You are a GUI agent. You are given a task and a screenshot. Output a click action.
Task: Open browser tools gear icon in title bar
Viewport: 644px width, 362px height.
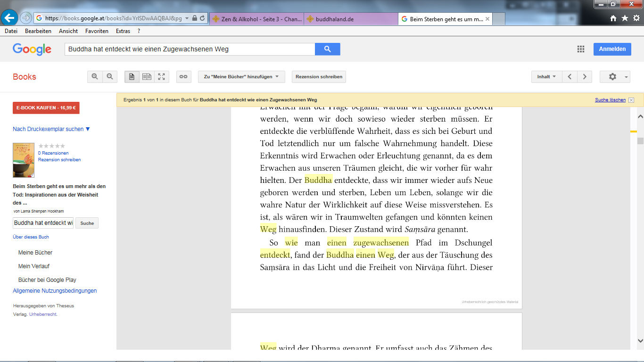pos(636,18)
